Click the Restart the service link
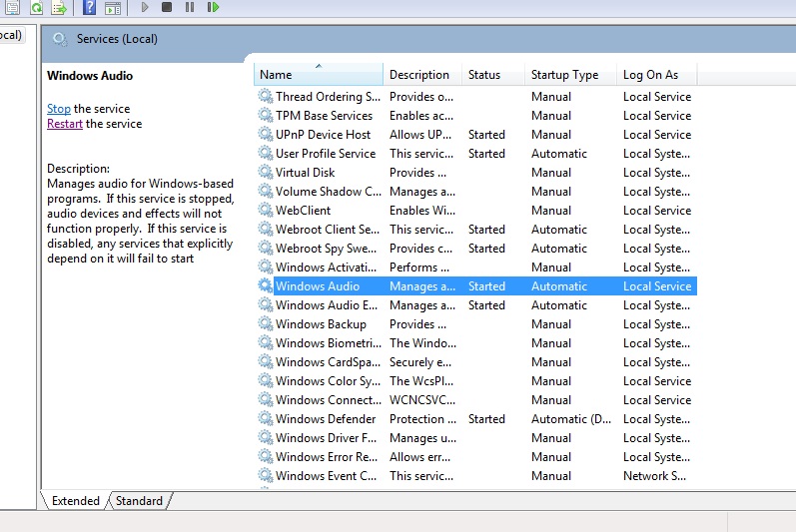Viewport: 796px width, 532px height. (x=65, y=124)
